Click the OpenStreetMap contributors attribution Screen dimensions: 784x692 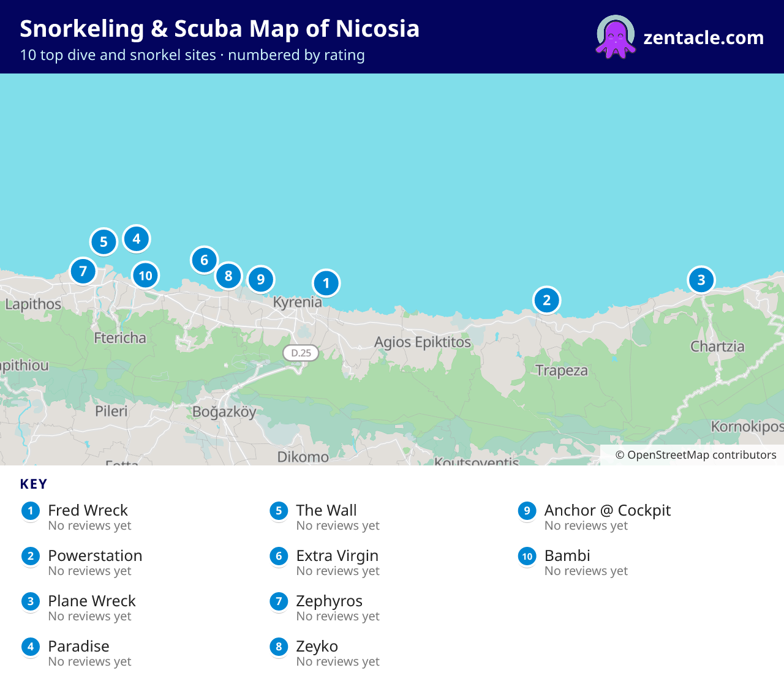click(695, 455)
